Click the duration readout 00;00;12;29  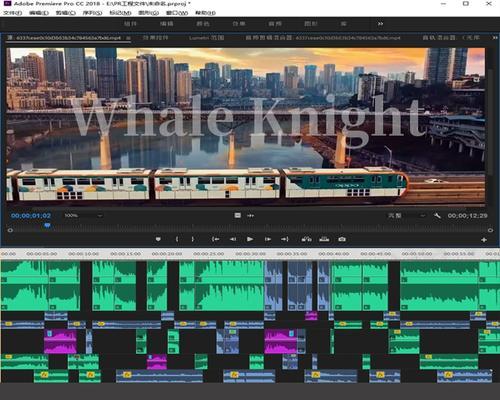click(468, 216)
